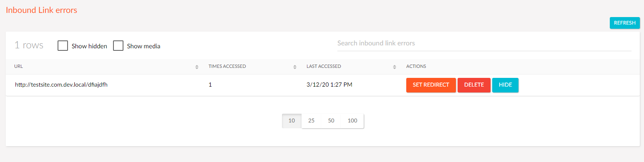Viewport: 644px width, 162px height.
Task: Focus the Search inbound link errors field
Action: [x=484, y=43]
